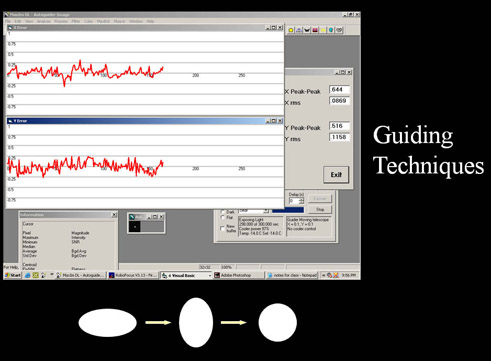Open the File menu
This screenshot has height=361, width=491.
coord(8,21)
